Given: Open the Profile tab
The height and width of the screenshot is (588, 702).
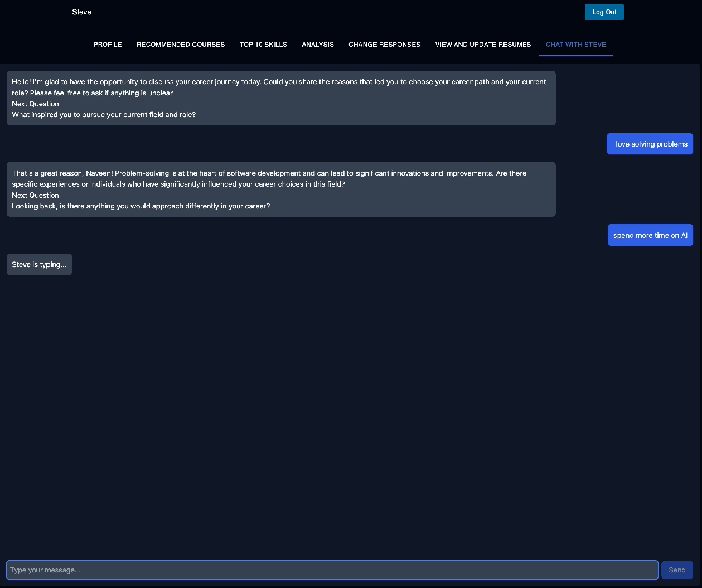Looking at the screenshot, I should coord(108,45).
